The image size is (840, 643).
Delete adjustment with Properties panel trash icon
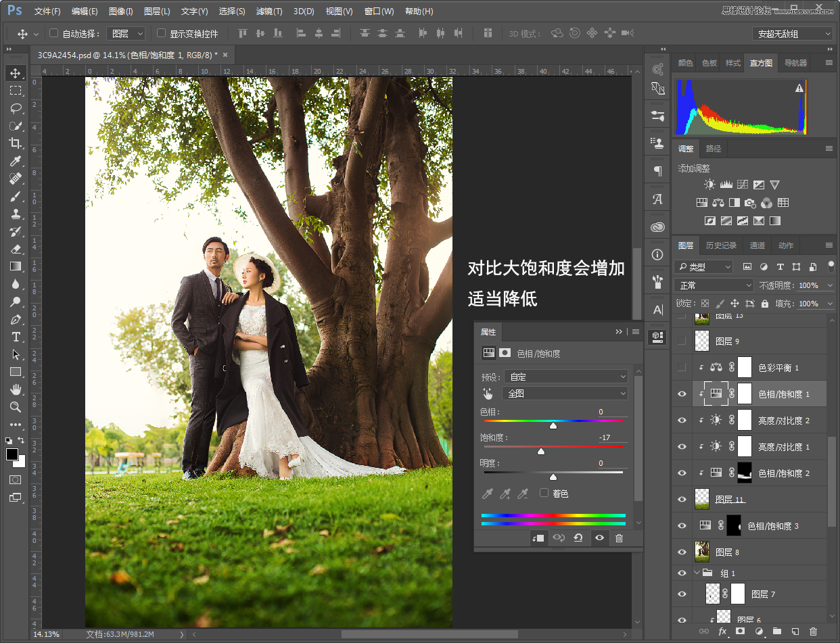point(619,538)
